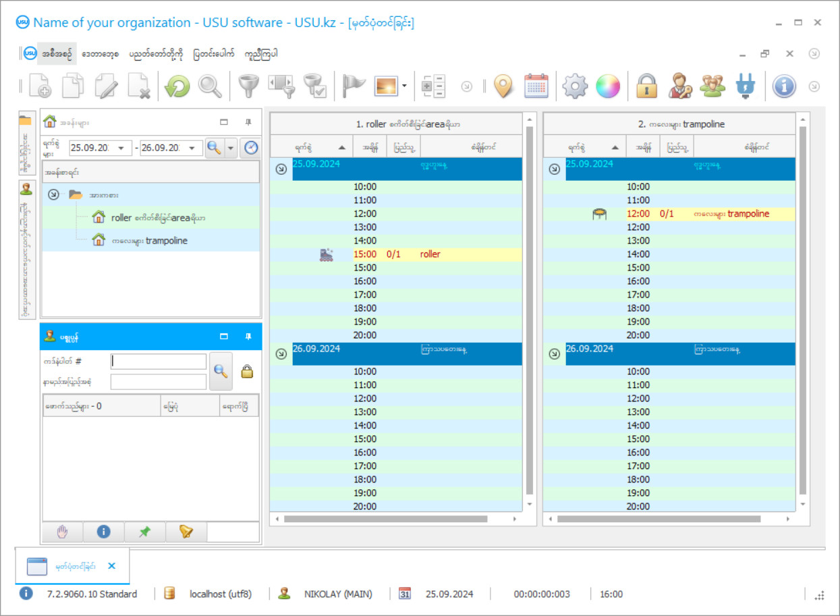Screen dimensions: 840x616
Task: Open the calendar toolbar icon
Action: [x=536, y=86]
